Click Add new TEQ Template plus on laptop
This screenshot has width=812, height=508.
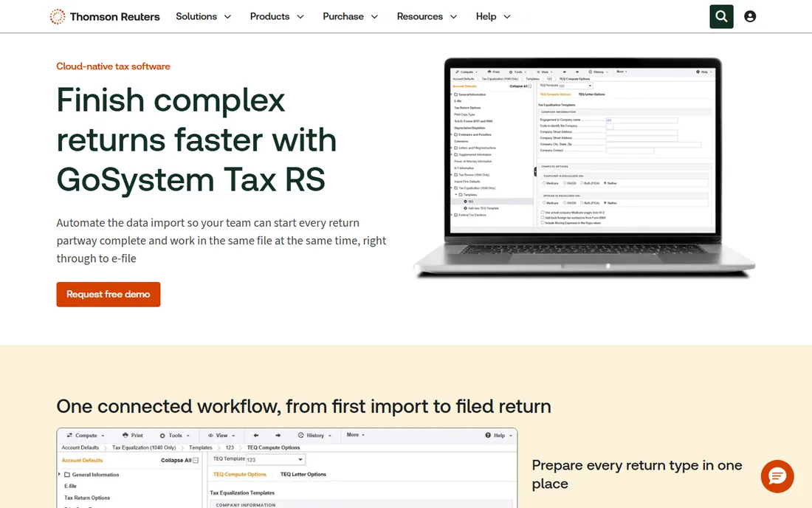pos(466,208)
